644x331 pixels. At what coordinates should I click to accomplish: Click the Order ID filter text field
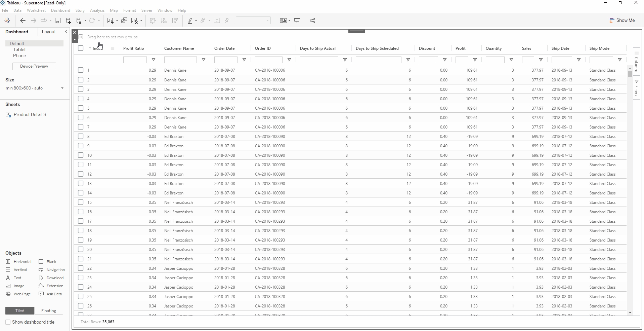point(268,60)
